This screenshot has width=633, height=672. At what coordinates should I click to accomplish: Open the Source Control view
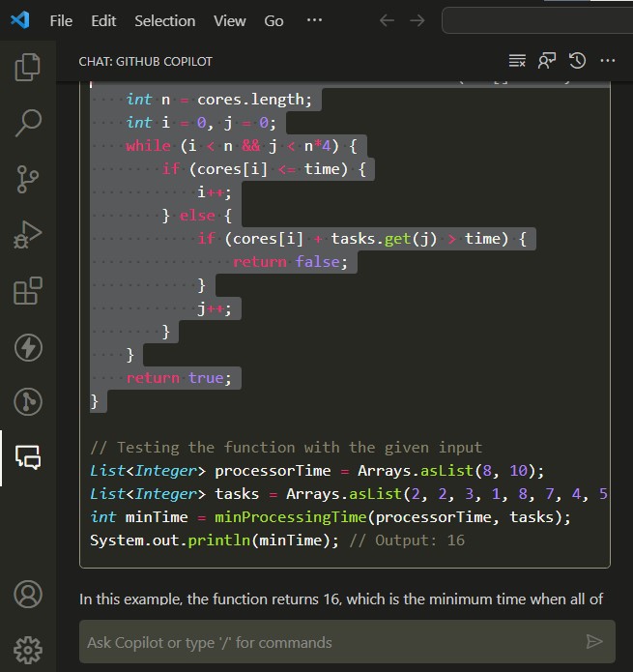pos(28,179)
